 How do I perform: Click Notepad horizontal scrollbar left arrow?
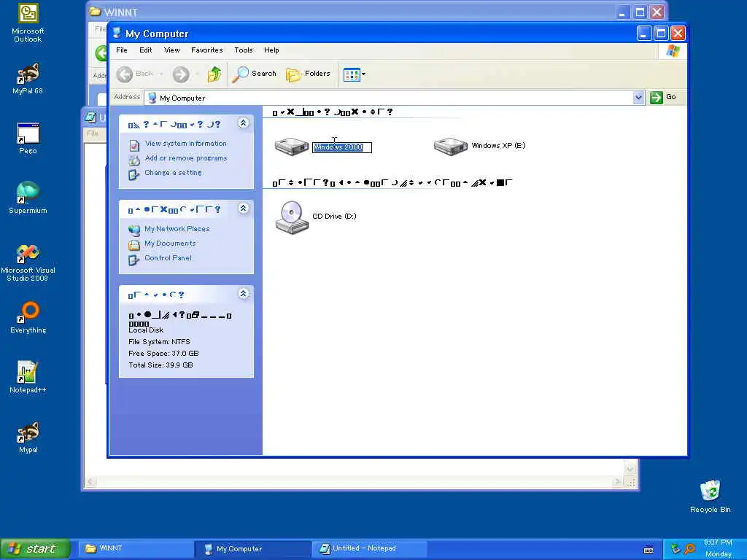[x=90, y=482]
